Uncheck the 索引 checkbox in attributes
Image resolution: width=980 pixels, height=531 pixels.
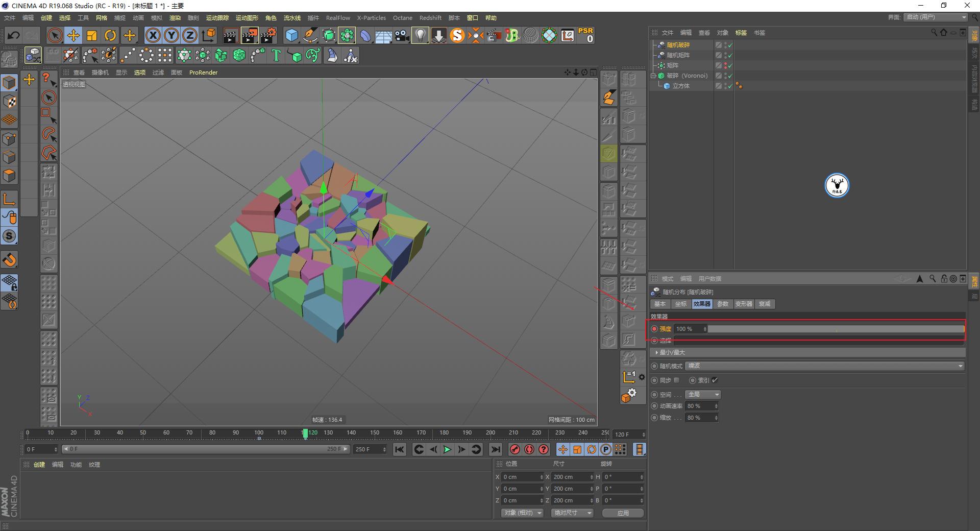pyautogui.click(x=714, y=380)
